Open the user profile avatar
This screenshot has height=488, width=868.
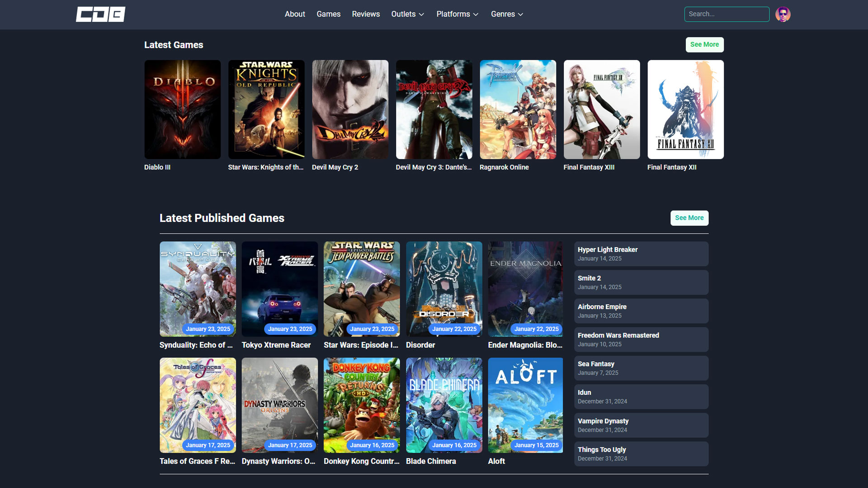point(783,14)
